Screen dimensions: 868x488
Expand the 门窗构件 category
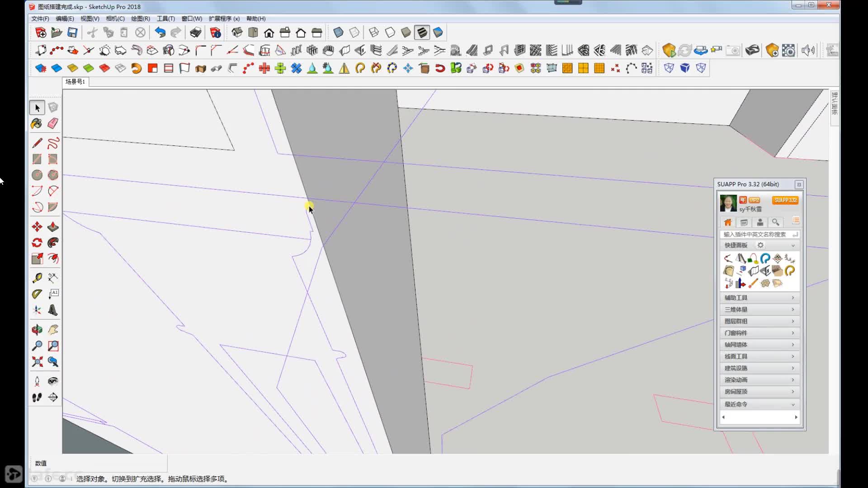759,333
